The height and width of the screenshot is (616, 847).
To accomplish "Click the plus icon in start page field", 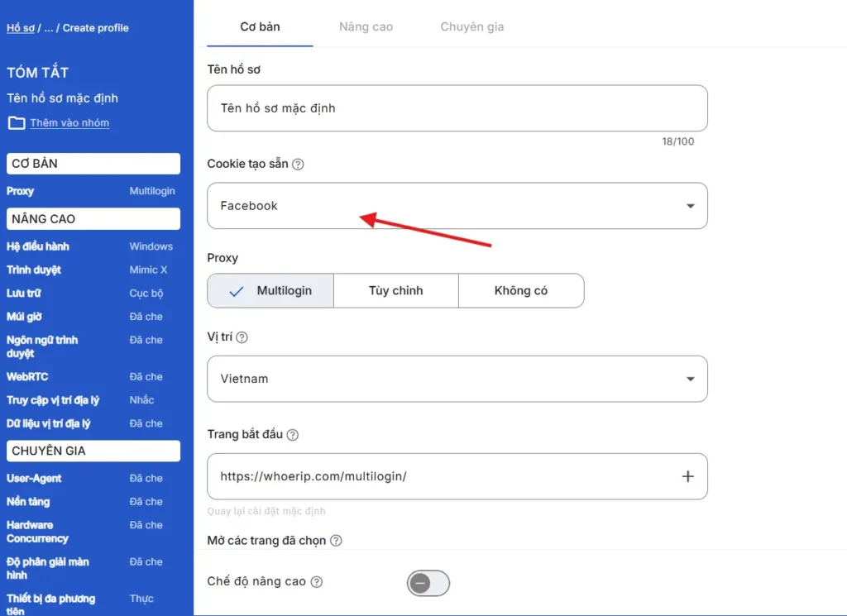I will click(687, 476).
